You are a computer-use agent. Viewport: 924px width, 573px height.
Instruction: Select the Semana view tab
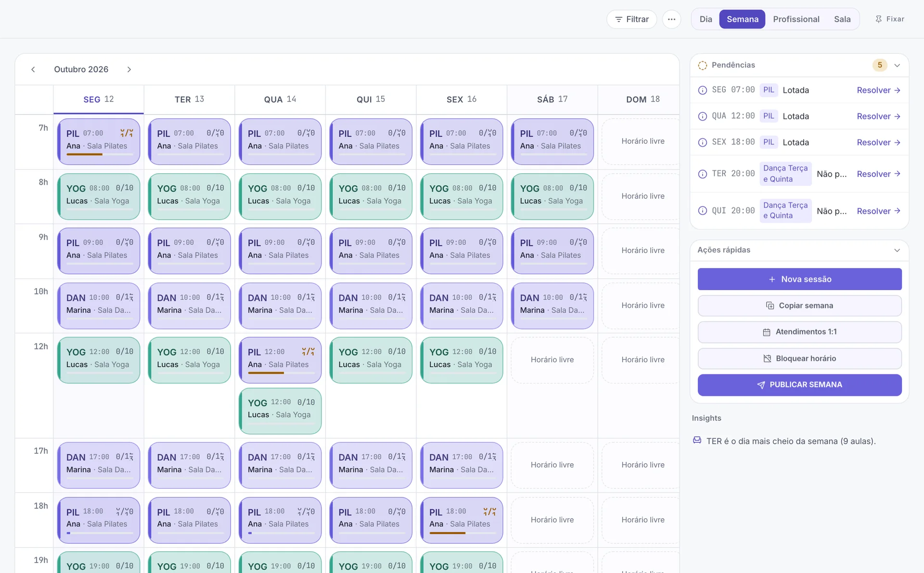click(x=742, y=19)
